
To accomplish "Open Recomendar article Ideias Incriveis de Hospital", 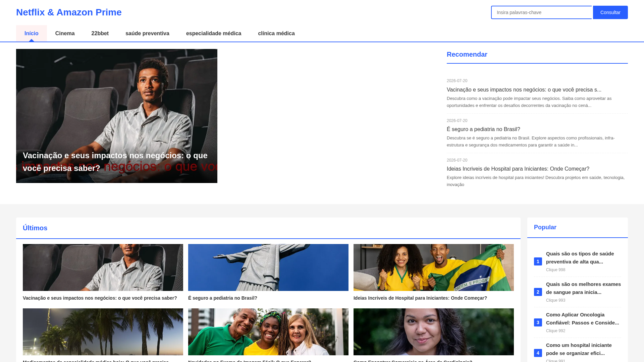I will pos(518,169).
